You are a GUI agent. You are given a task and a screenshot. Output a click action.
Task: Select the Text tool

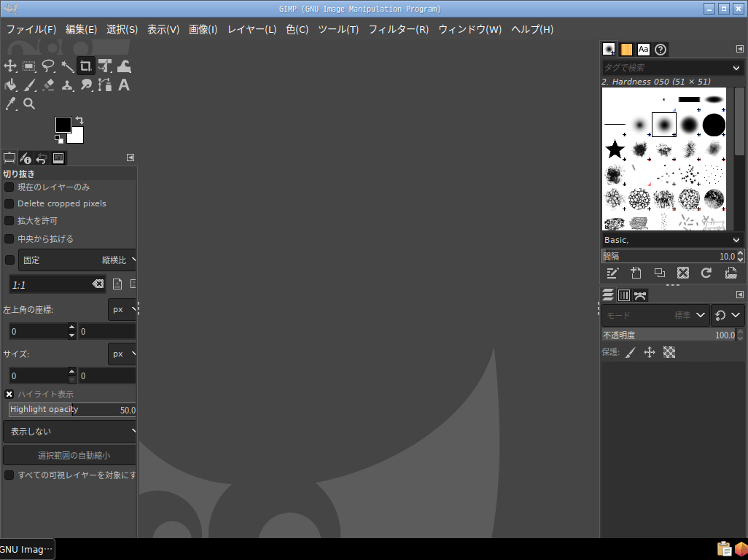coord(124,85)
